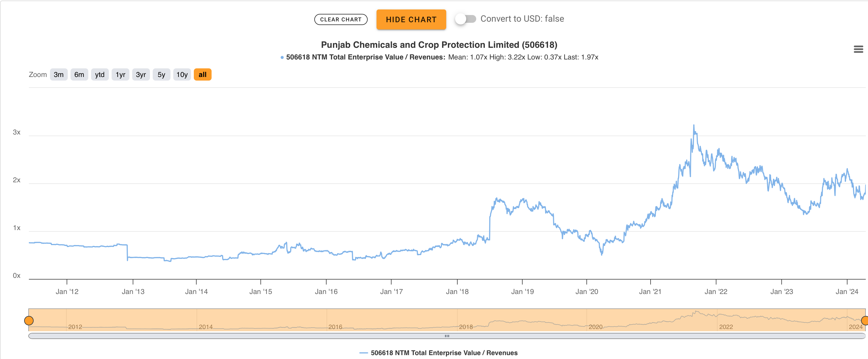Click the blue series dot in subtitle

tap(282, 58)
